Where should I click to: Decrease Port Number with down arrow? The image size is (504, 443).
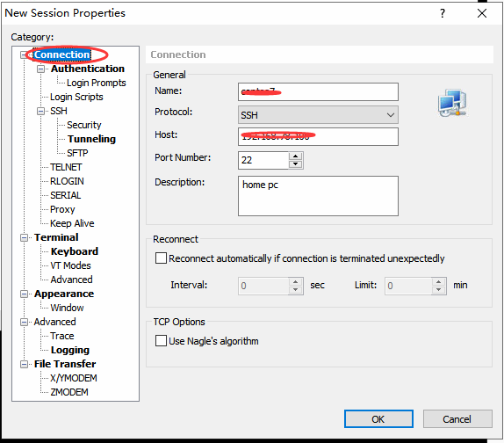click(x=295, y=164)
